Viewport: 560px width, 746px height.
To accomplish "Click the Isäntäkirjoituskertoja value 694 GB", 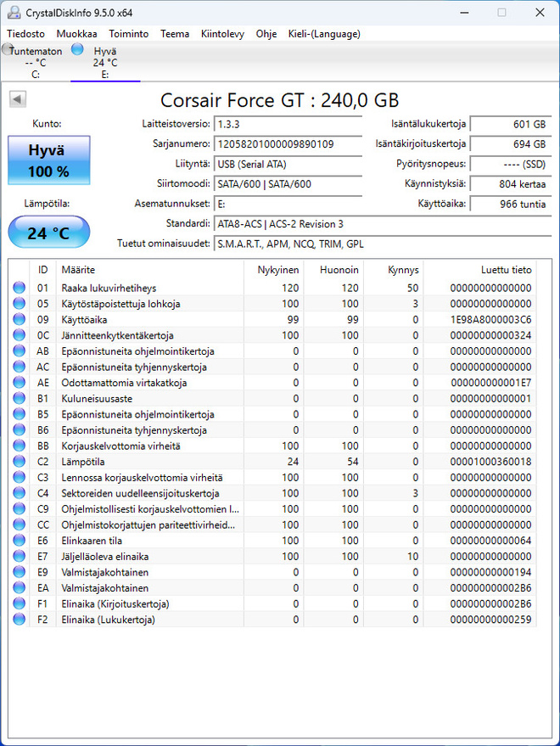I will 511,144.
